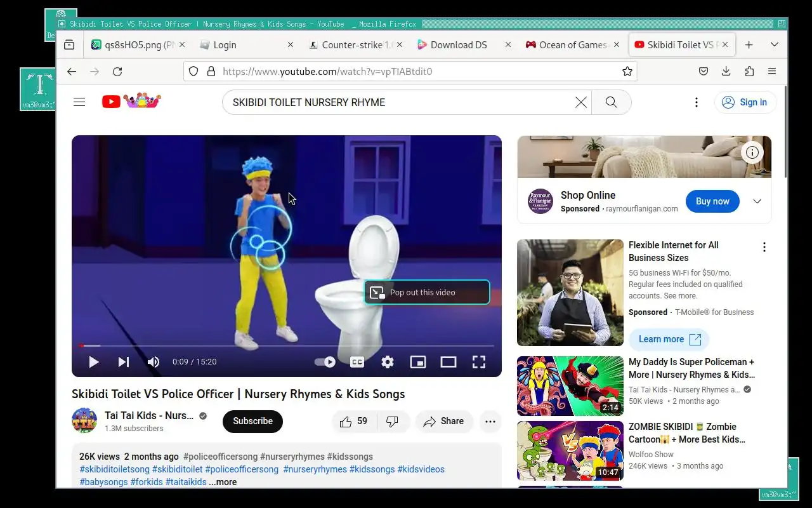
Task: Reload the current page
Action: [117, 71]
